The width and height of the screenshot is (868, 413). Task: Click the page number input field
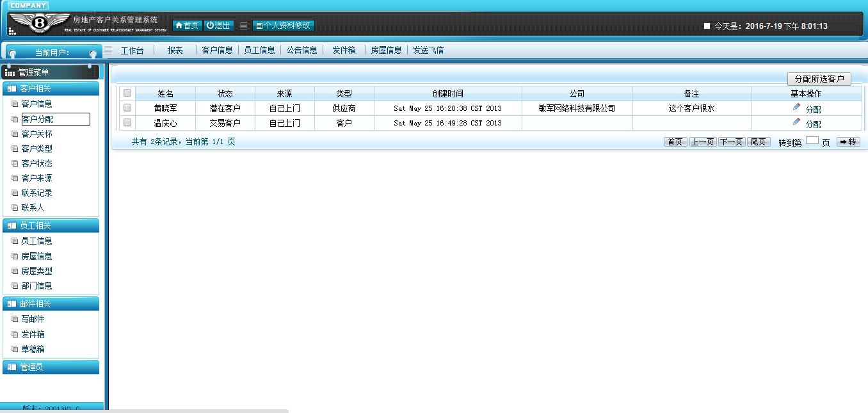pyautogui.click(x=812, y=141)
